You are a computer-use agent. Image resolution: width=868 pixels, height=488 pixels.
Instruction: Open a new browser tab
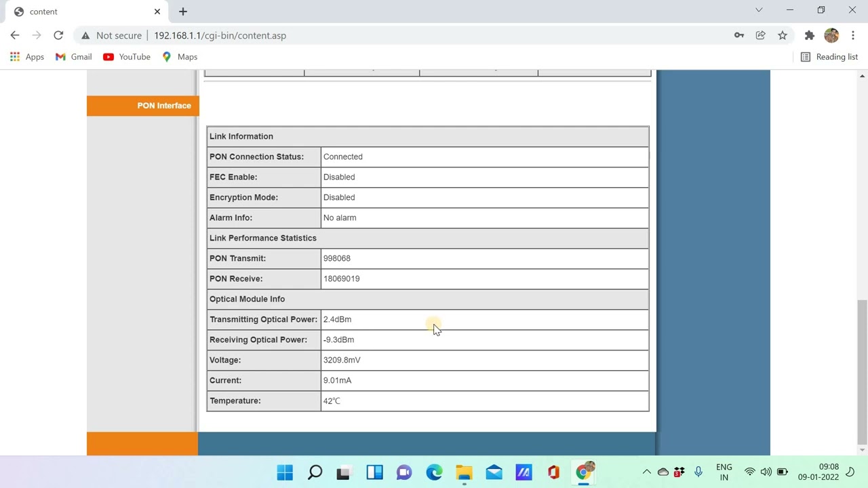coord(183,12)
